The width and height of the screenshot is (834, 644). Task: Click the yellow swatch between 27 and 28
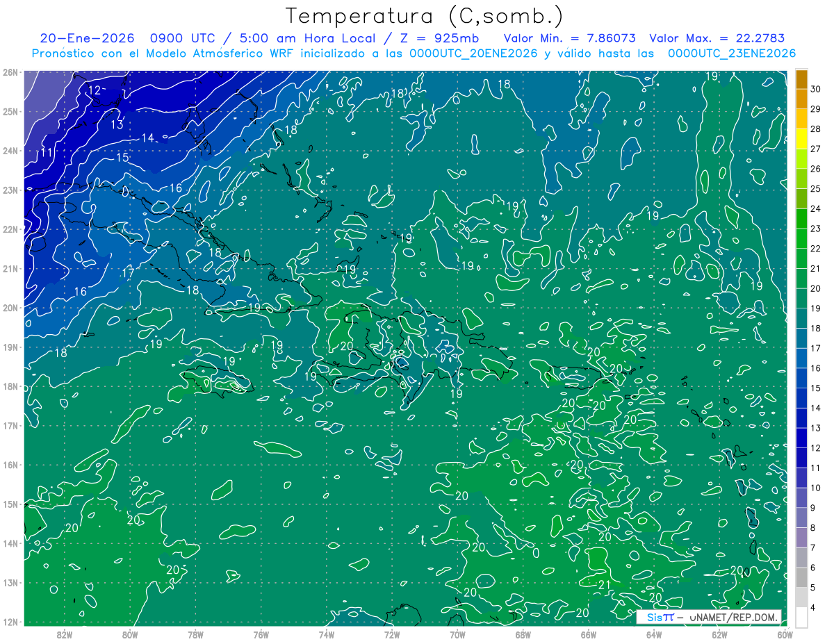click(x=801, y=139)
